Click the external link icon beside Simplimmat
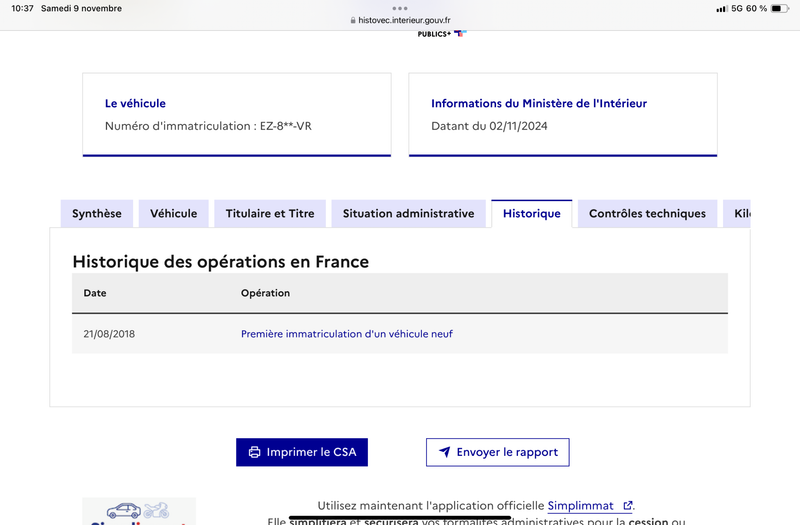This screenshot has width=800, height=525. (x=628, y=506)
